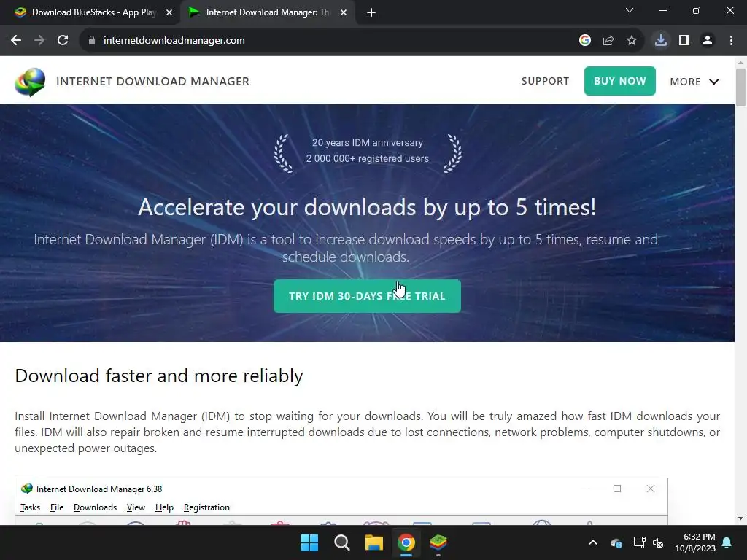
Task: Click the network display tray icon
Action: tap(639, 542)
